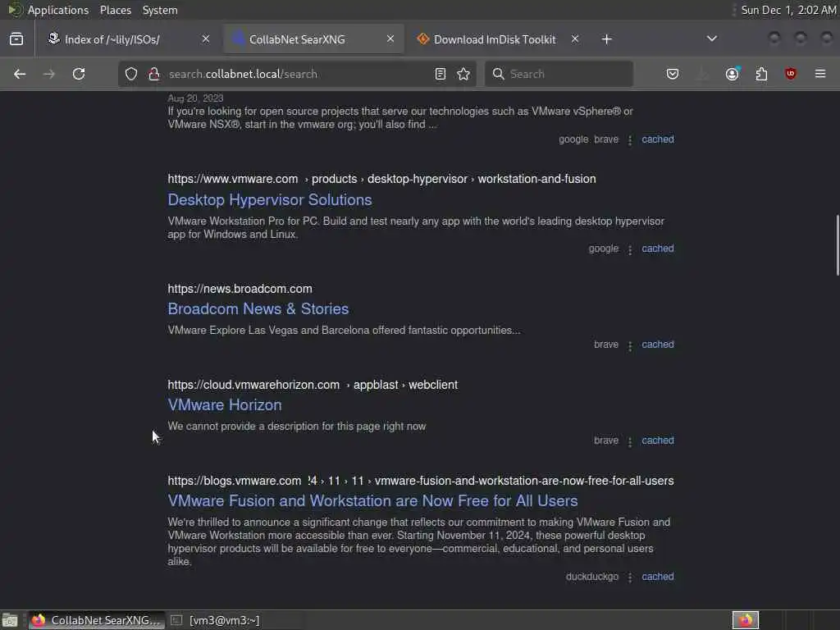Click the show desktop icon in taskbar
Screen dimensions: 840x630
10,620
